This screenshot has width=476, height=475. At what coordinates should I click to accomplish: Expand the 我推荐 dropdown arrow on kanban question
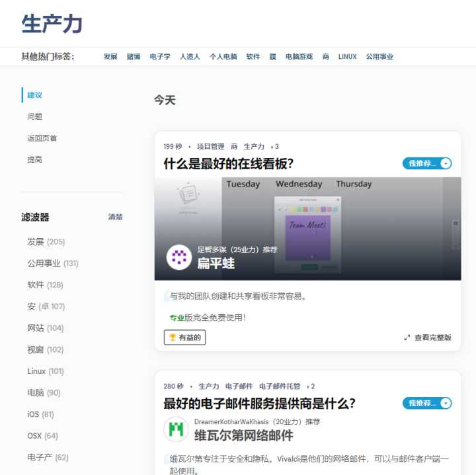coord(446,163)
